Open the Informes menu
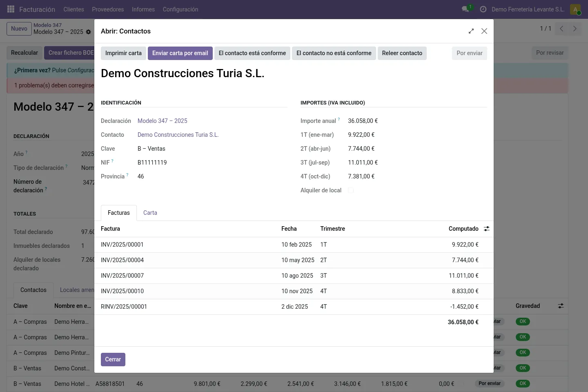588x392 pixels. click(143, 9)
